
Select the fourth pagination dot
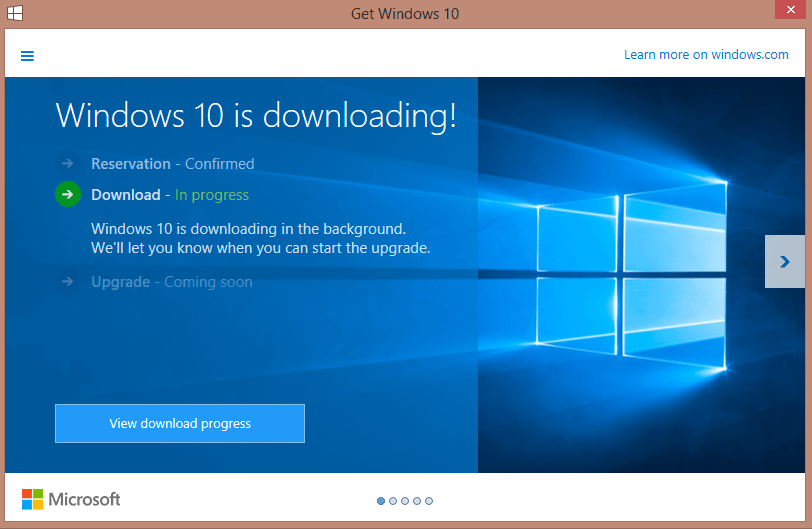(417, 501)
